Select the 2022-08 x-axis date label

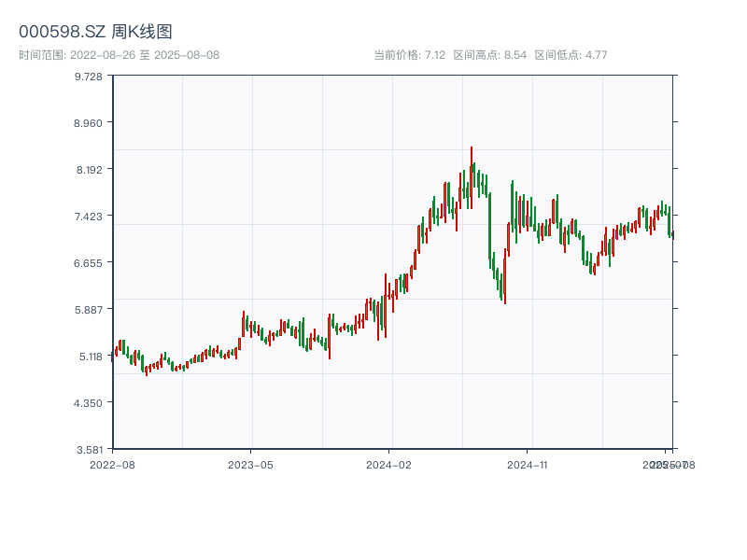[112, 464]
